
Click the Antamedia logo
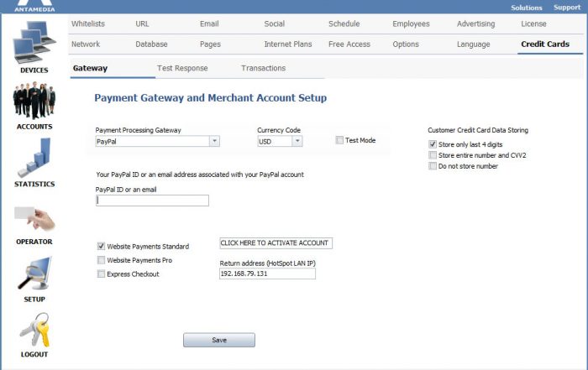pyautogui.click(x=34, y=6)
